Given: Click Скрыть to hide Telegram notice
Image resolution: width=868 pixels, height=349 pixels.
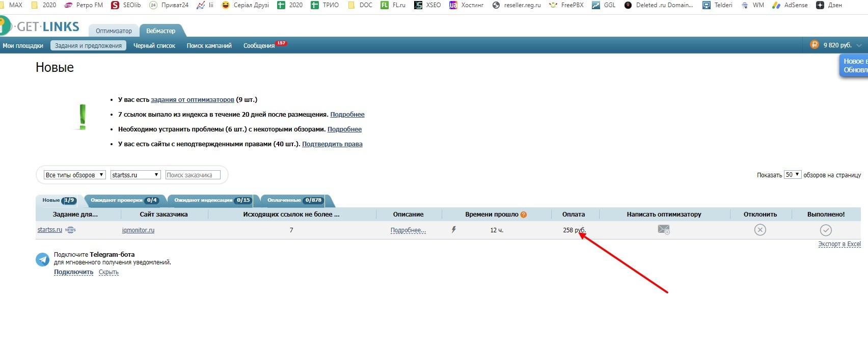Looking at the screenshot, I should [108, 272].
